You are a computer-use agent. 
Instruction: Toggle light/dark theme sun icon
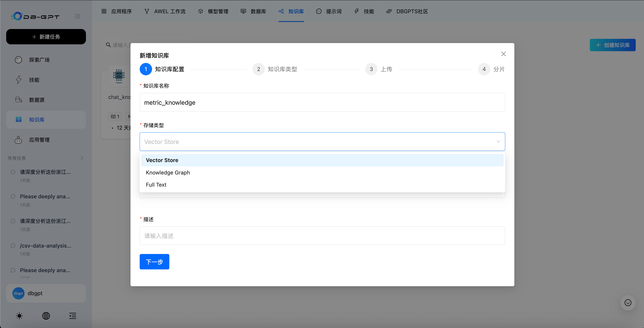(x=19, y=316)
